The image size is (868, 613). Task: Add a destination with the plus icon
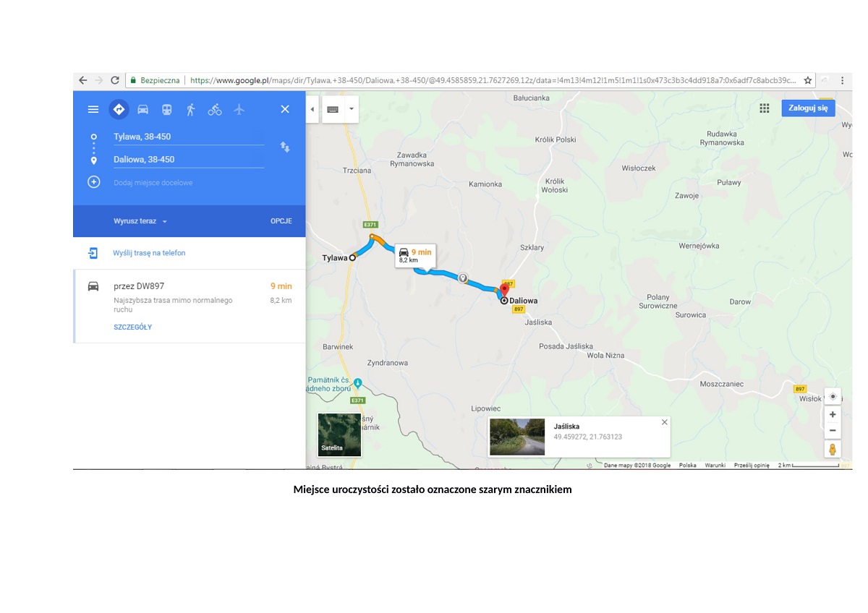(x=93, y=182)
